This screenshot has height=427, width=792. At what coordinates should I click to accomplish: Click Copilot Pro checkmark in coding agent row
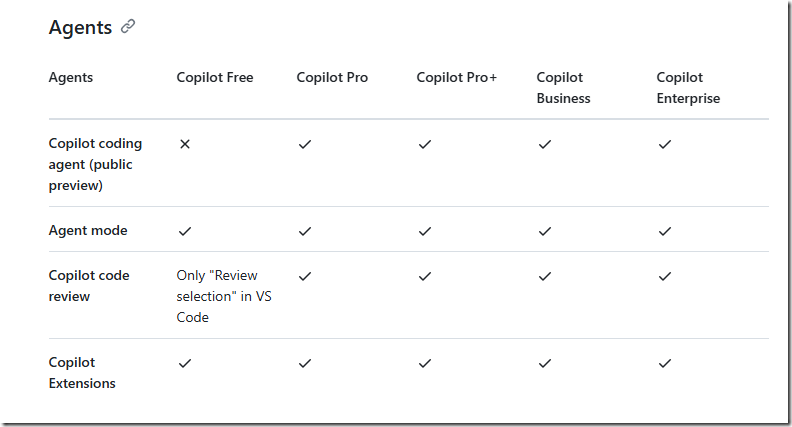click(x=305, y=144)
